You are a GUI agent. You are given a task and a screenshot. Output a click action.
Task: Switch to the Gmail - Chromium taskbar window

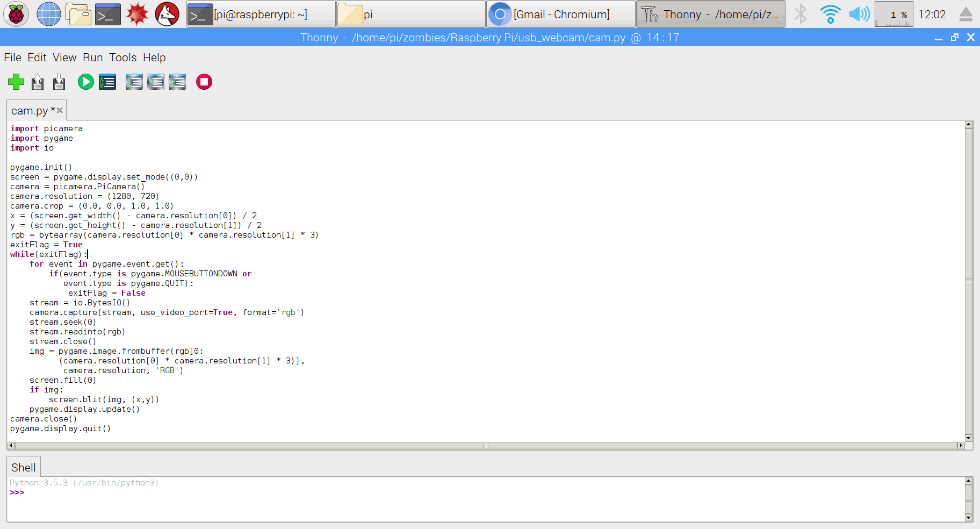pyautogui.click(x=560, y=14)
